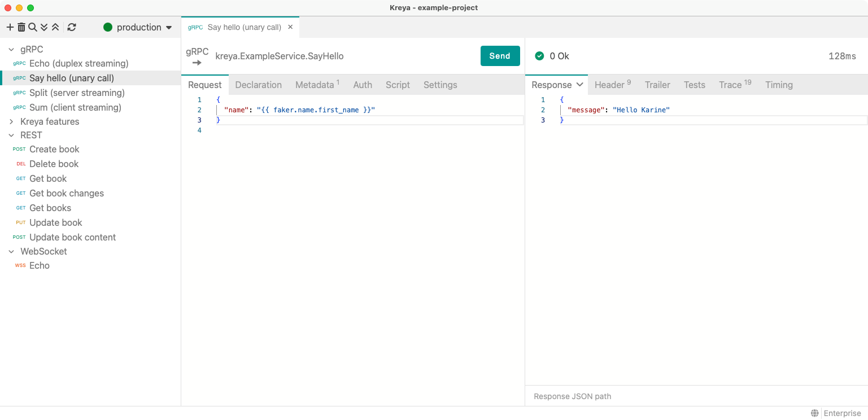Collapse the gRPC section
The height and width of the screenshot is (420, 868).
tap(11, 49)
